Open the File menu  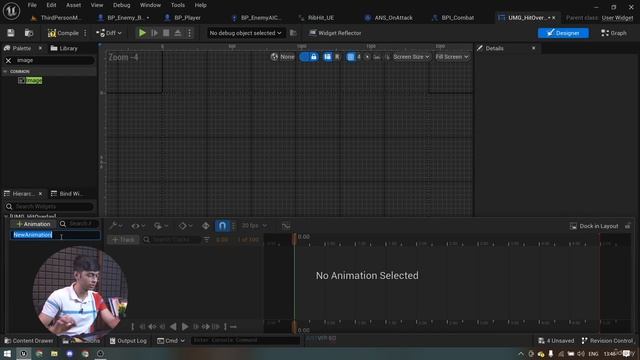pos(32,5)
